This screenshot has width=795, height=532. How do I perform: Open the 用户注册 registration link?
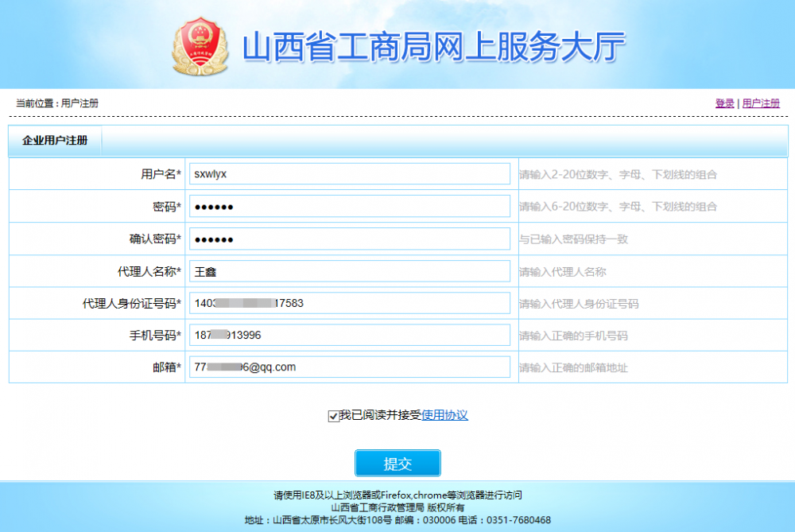coord(760,103)
